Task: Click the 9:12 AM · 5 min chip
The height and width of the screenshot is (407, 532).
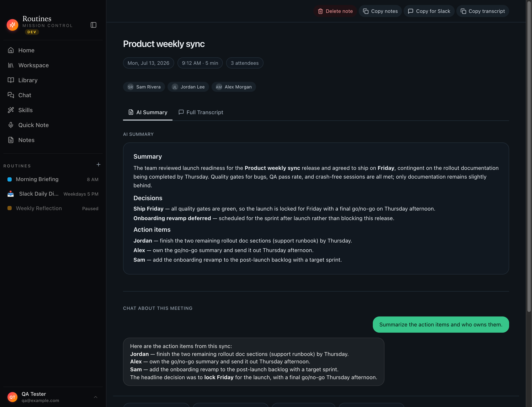Action: 200,63
